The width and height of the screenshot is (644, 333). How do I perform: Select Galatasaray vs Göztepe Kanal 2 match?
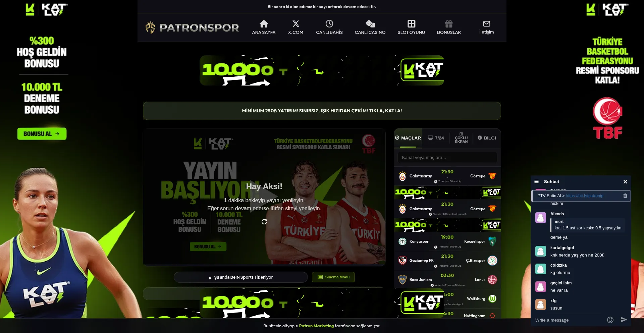[447, 209]
